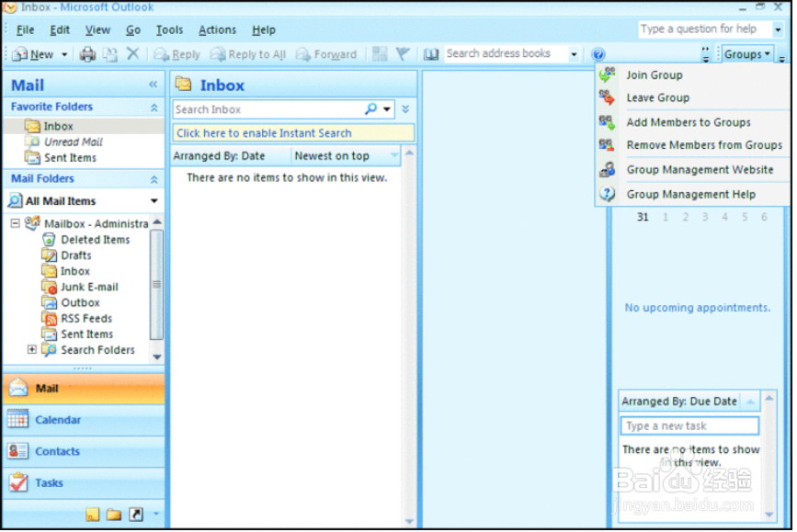The image size is (797, 532).
Task: Open the Tools menu
Action: (169, 30)
